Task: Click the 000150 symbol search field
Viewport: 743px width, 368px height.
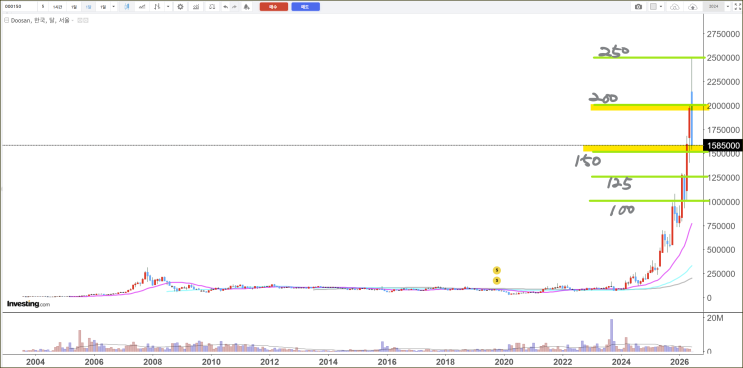Action: 19,7
